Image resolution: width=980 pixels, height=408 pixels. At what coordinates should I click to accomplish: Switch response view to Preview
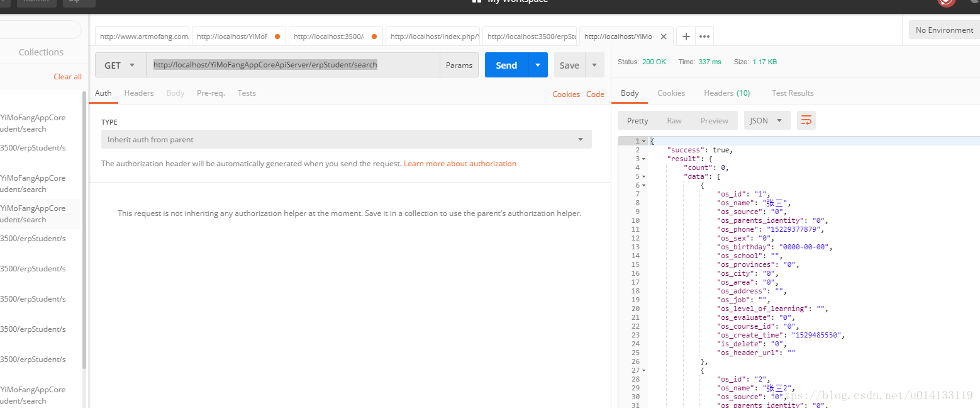[714, 120]
